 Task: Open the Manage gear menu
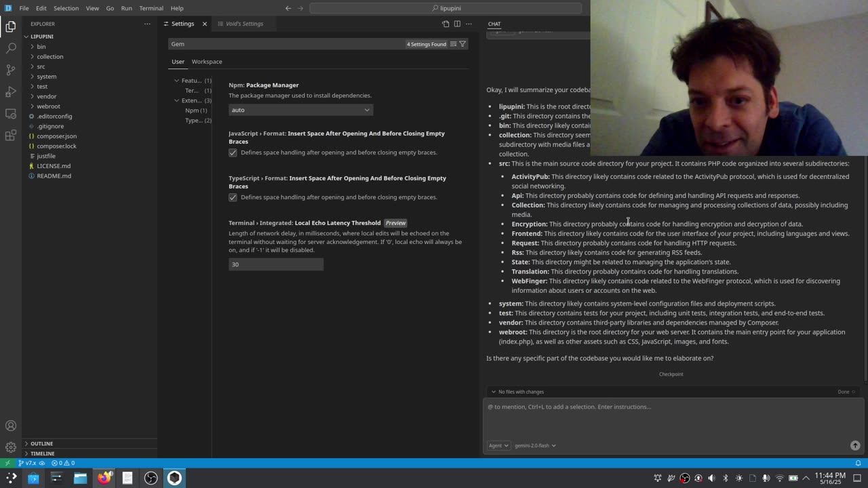10,447
